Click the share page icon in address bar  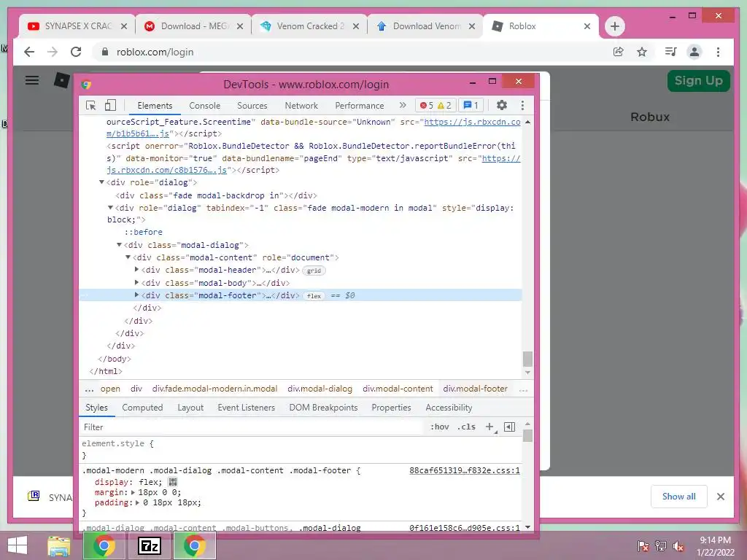619,52
